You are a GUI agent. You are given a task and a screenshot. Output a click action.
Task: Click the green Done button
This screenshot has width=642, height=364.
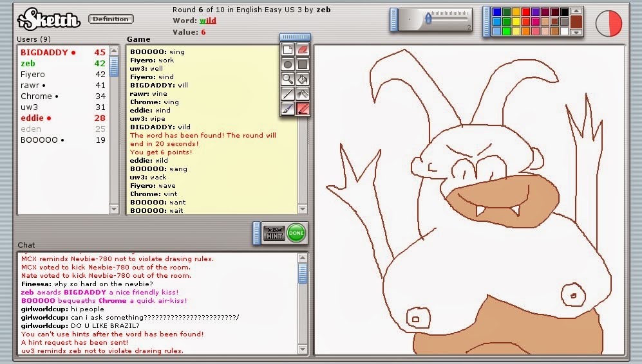(296, 233)
